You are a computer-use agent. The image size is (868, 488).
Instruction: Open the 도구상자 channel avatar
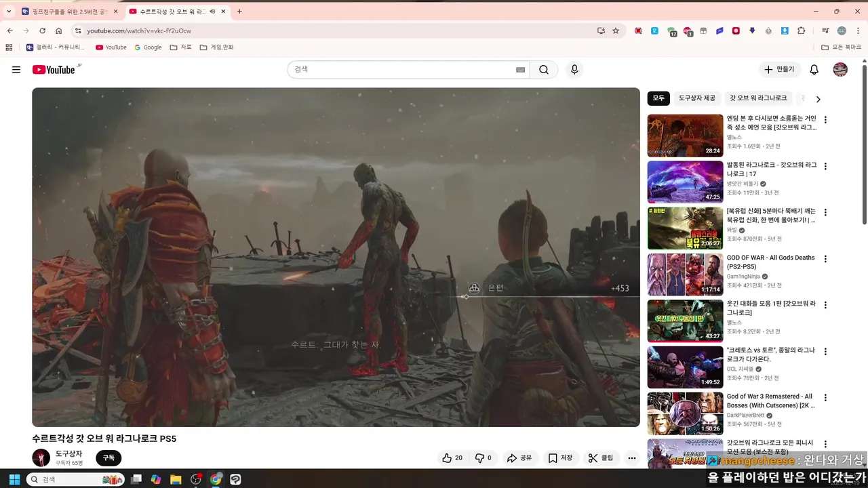pos(41,457)
